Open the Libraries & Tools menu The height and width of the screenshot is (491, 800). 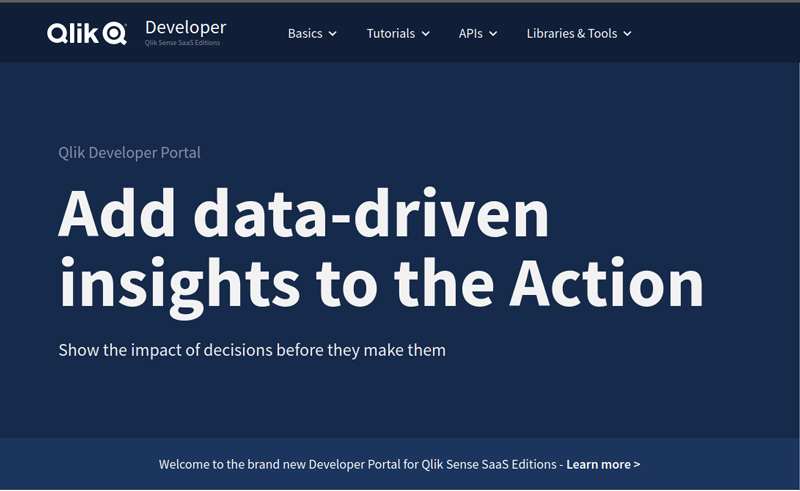(572, 34)
